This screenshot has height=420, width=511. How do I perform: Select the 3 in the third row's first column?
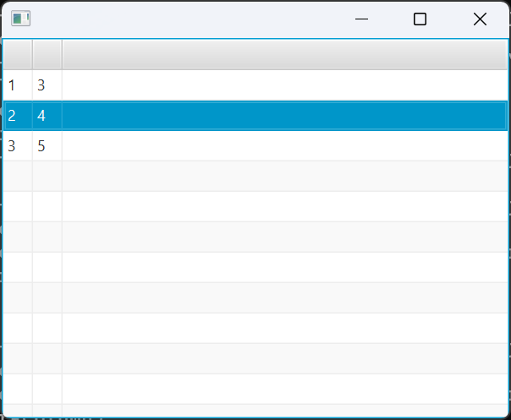(12, 146)
